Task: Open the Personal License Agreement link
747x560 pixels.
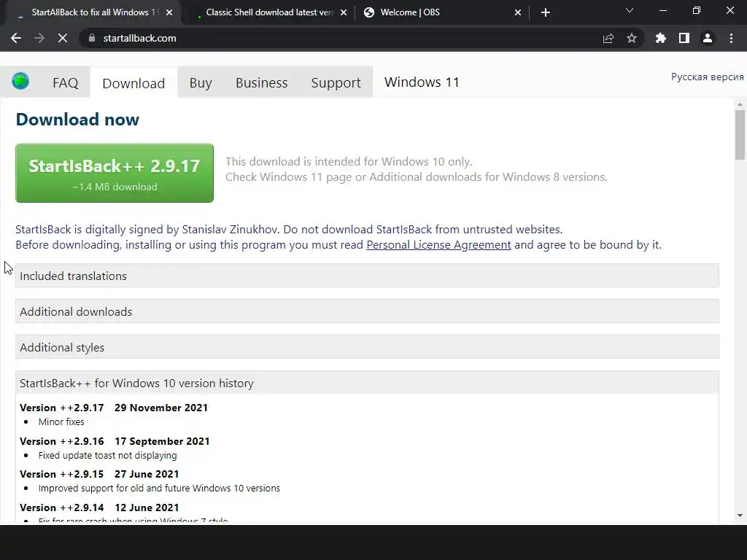Action: pos(438,245)
